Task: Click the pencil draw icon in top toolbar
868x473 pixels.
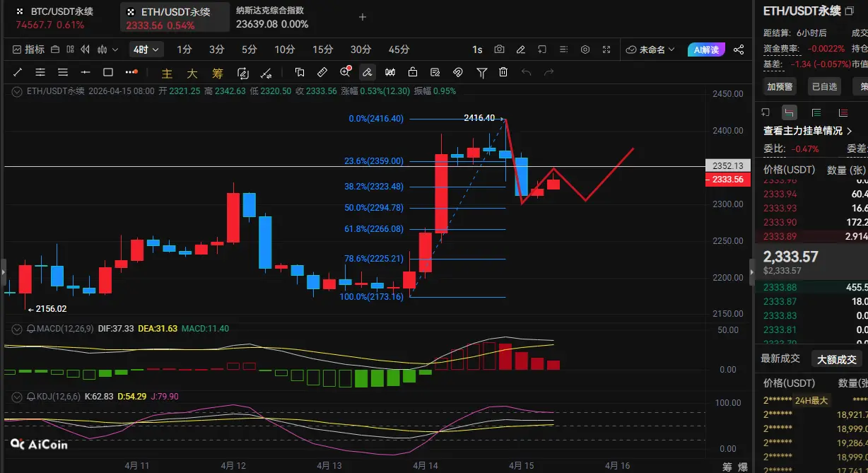Action: click(x=521, y=49)
